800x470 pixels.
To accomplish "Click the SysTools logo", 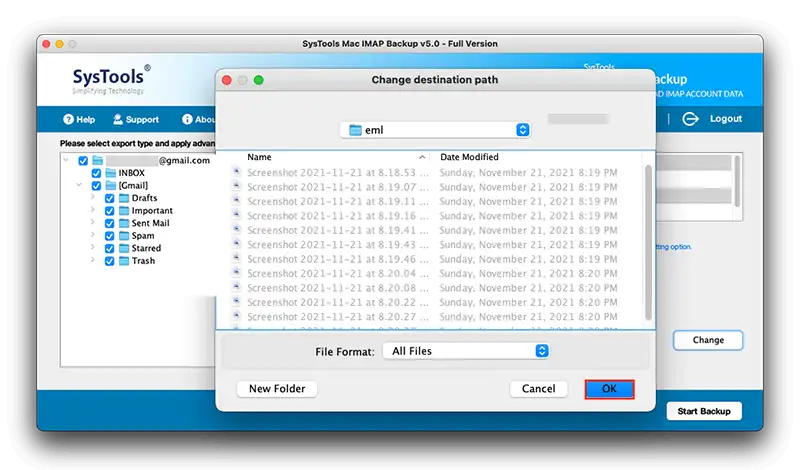I will [x=111, y=80].
